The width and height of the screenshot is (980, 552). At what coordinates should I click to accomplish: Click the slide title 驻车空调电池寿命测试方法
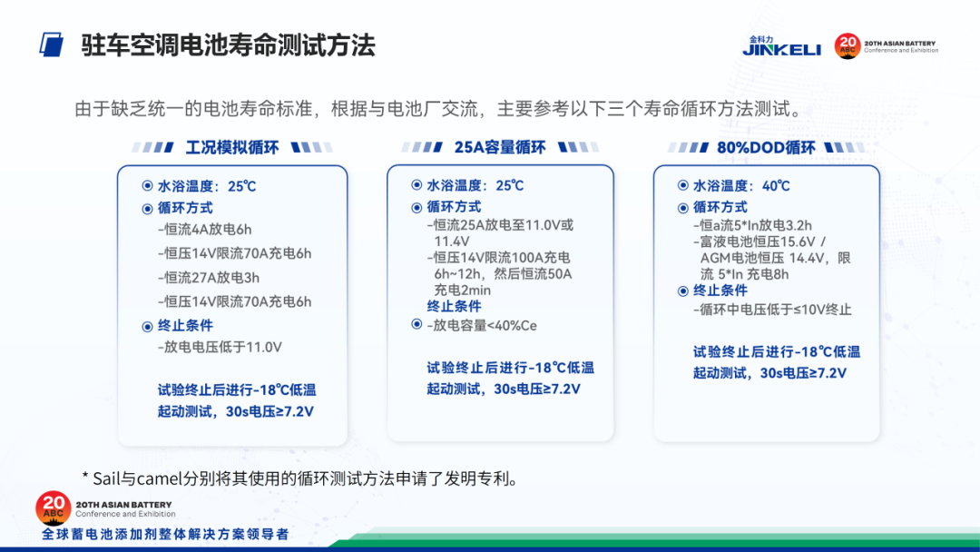pyautogui.click(x=228, y=45)
